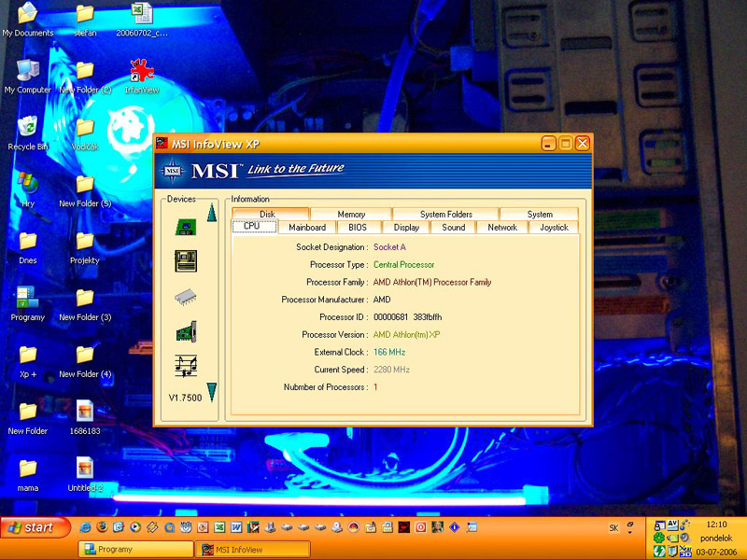The width and height of the screenshot is (747, 560).
Task: Launch Excel from the Quick Launch bar
Action: (x=219, y=527)
